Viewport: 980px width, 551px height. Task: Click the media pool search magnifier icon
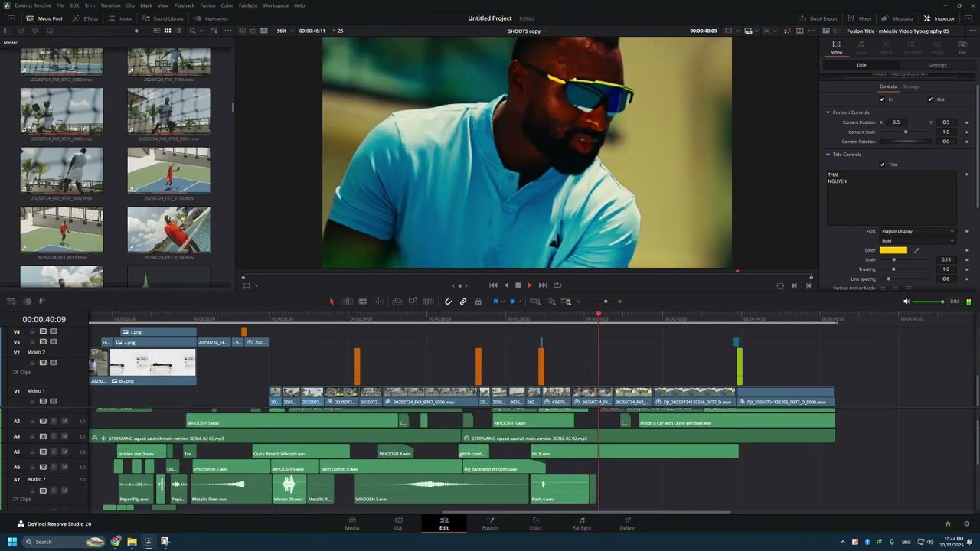coord(193,31)
